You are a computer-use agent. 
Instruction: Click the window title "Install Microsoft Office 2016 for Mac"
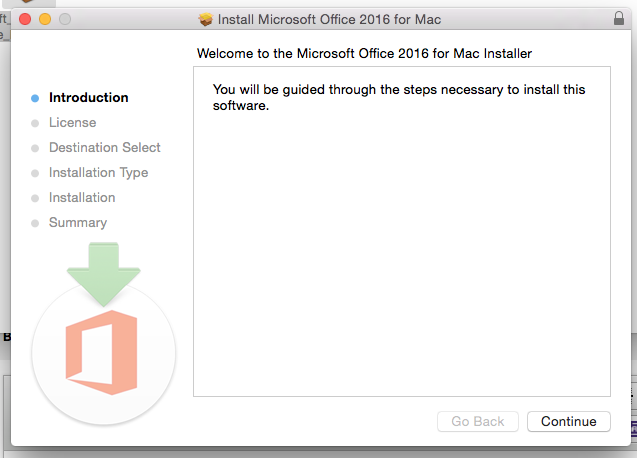(x=329, y=19)
